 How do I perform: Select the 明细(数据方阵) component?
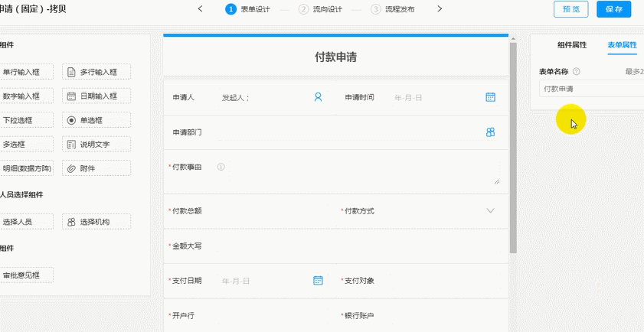coord(26,168)
